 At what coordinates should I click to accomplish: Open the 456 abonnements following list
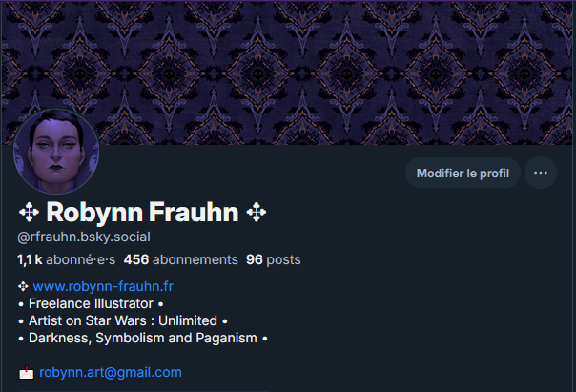point(181,259)
